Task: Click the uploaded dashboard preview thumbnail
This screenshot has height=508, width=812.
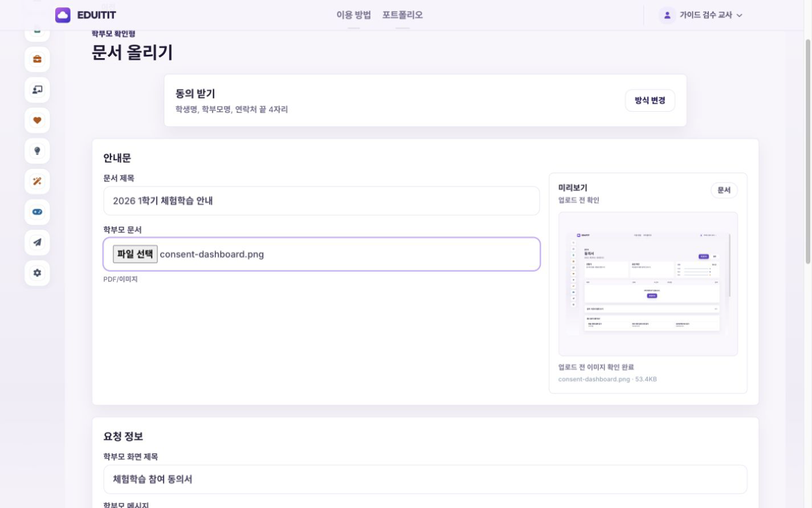Action: point(648,284)
